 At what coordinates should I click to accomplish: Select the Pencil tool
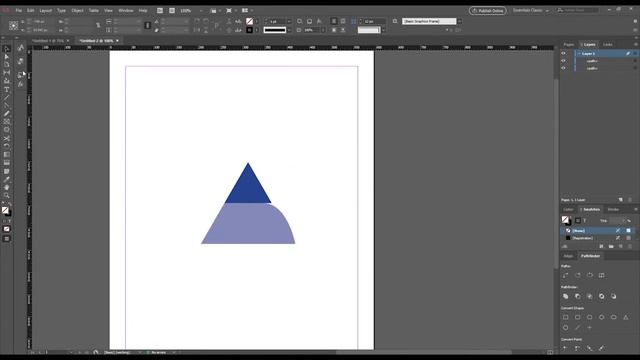click(x=7, y=114)
